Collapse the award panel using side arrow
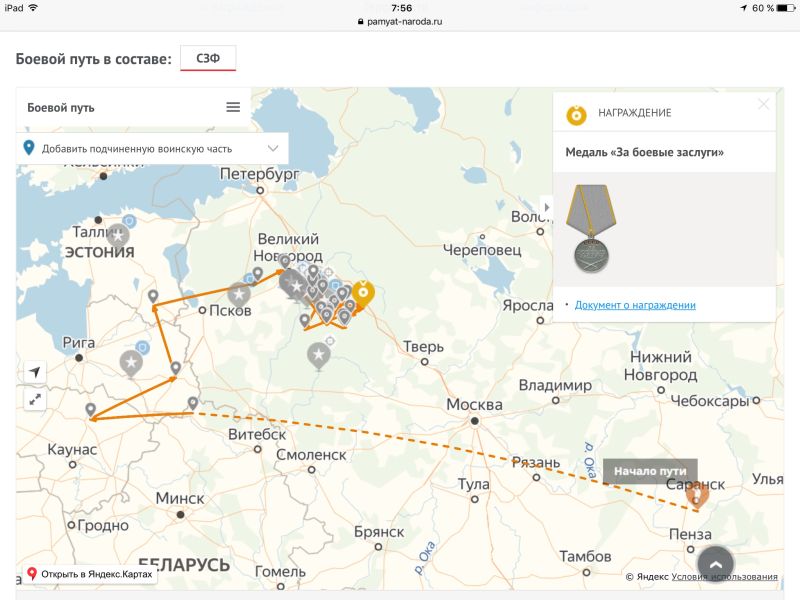This screenshot has width=800, height=600. tap(546, 207)
